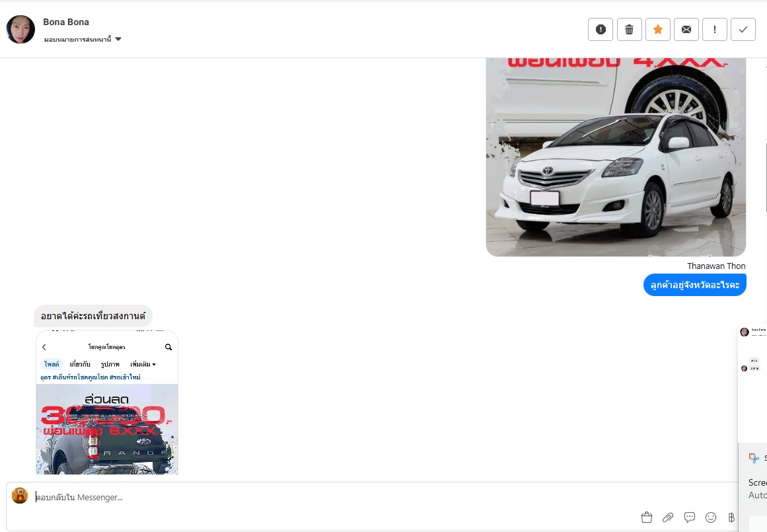The width and height of the screenshot is (767, 532).
Task: Mark conversation as spam
Action: click(601, 29)
